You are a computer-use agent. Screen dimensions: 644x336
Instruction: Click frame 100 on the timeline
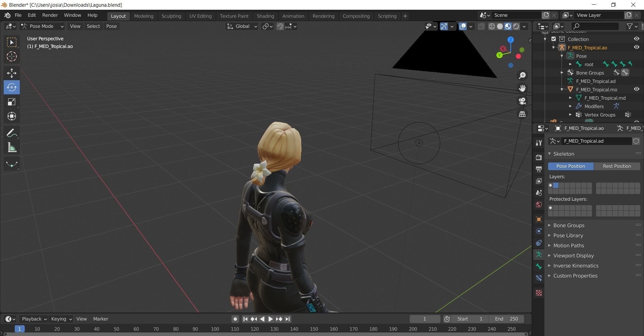(215, 329)
